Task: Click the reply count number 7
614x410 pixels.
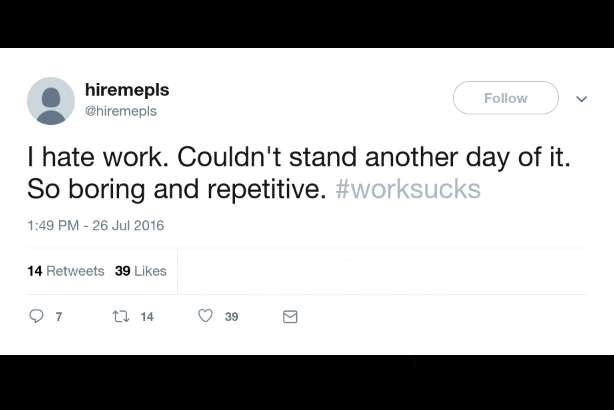Action: point(59,317)
